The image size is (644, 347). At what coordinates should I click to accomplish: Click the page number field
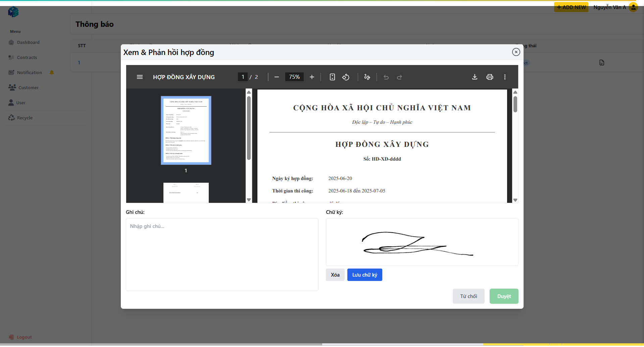(x=243, y=77)
